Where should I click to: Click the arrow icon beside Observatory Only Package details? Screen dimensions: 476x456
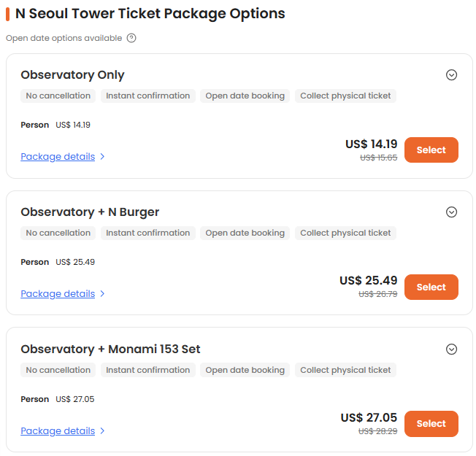tap(102, 156)
